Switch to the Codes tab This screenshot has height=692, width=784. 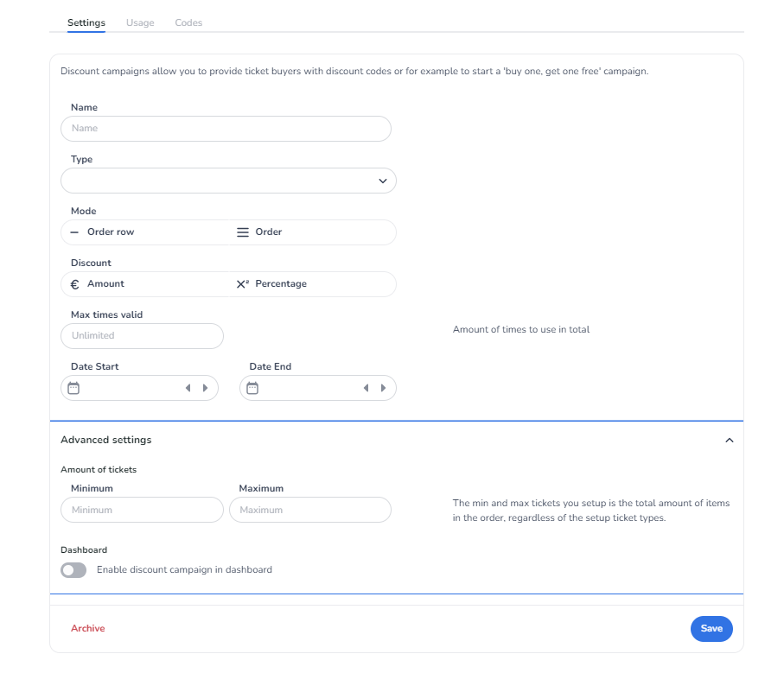point(188,22)
